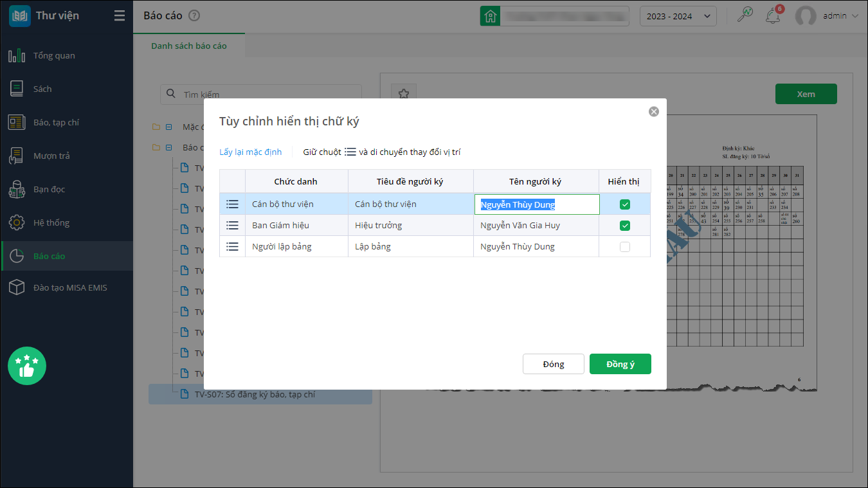Click the Chức danh column header
Screen dimensions: 868x488
pyautogui.click(x=296, y=181)
